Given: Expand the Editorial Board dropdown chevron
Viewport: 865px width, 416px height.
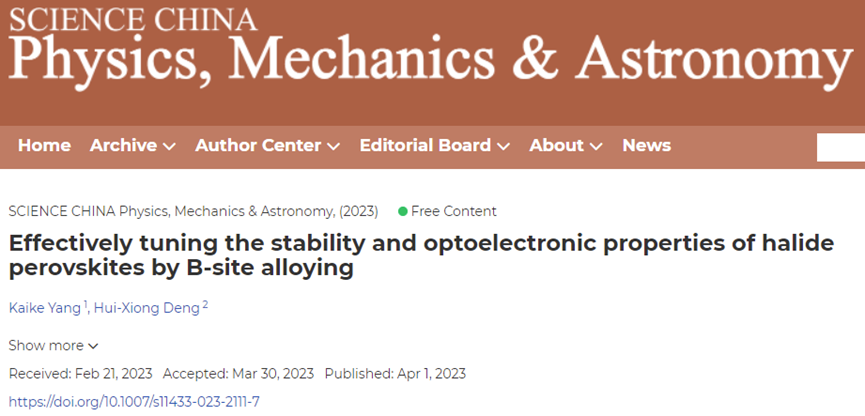Looking at the screenshot, I should pos(503,147).
